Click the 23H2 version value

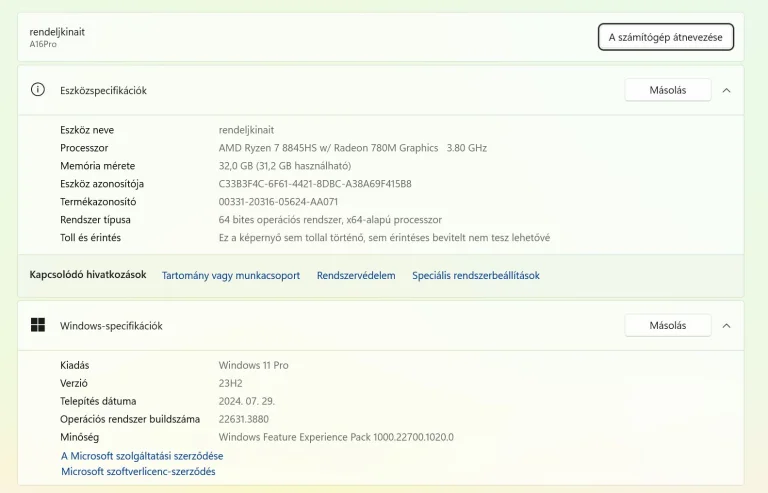point(230,383)
